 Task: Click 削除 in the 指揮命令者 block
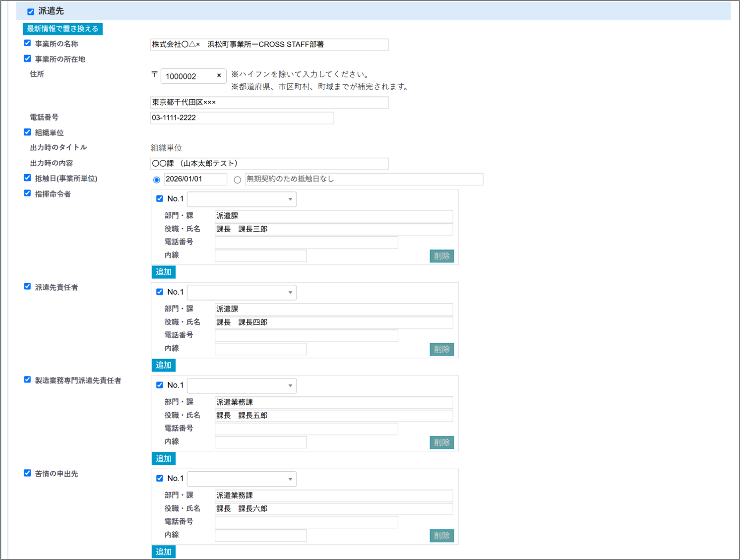tap(441, 256)
